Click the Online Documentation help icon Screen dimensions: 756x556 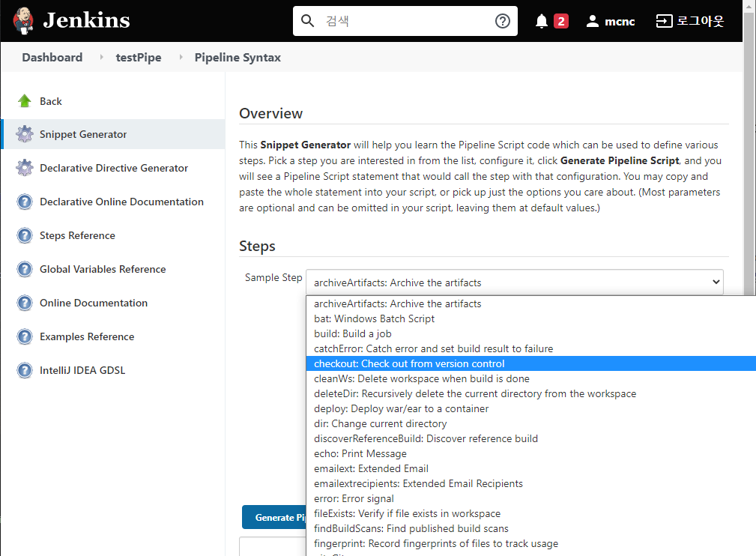click(25, 303)
